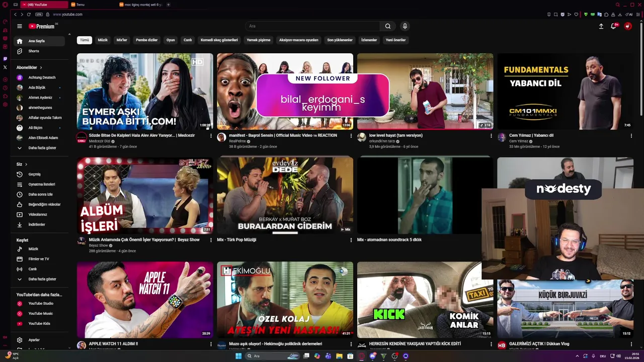Screen dimensions: 644x362
Task: Open Ahmet Aydeniz subscription channel
Action: click(40, 98)
